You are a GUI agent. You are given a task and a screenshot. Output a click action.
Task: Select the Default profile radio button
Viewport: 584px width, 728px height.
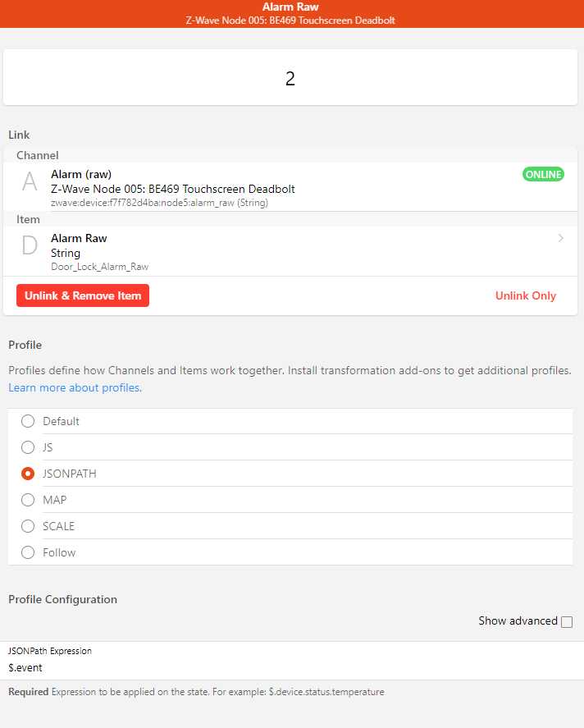pos(28,421)
